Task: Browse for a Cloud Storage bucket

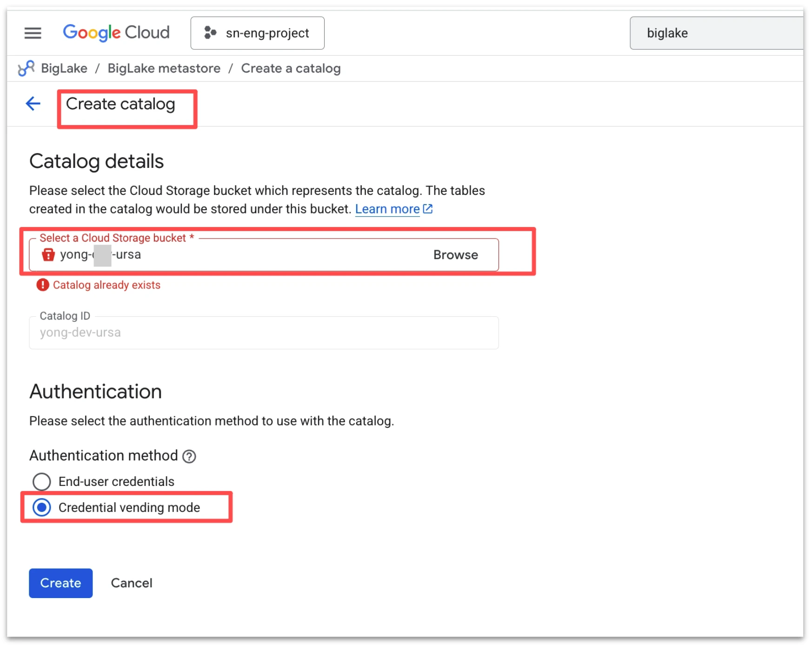Action: click(x=455, y=255)
